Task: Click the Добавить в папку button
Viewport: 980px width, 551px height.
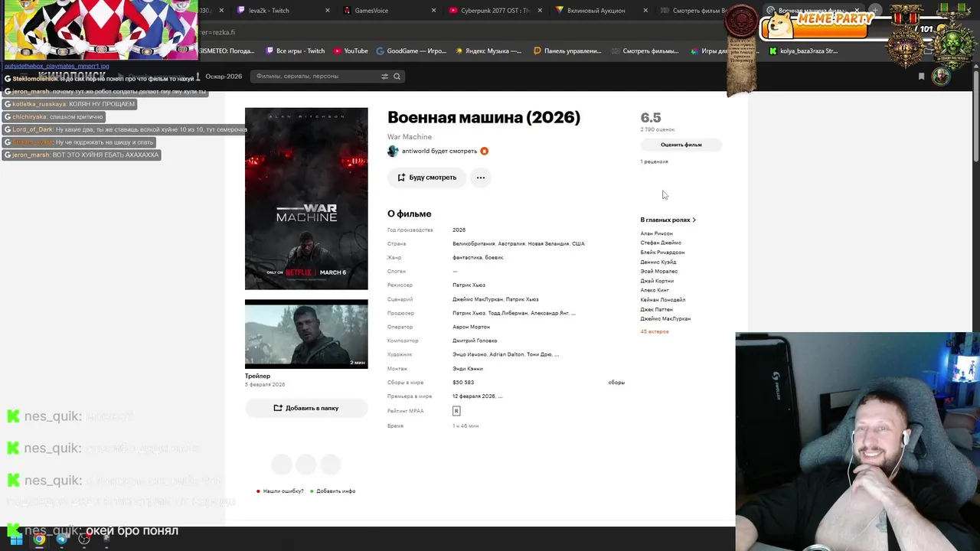Action: pyautogui.click(x=306, y=408)
